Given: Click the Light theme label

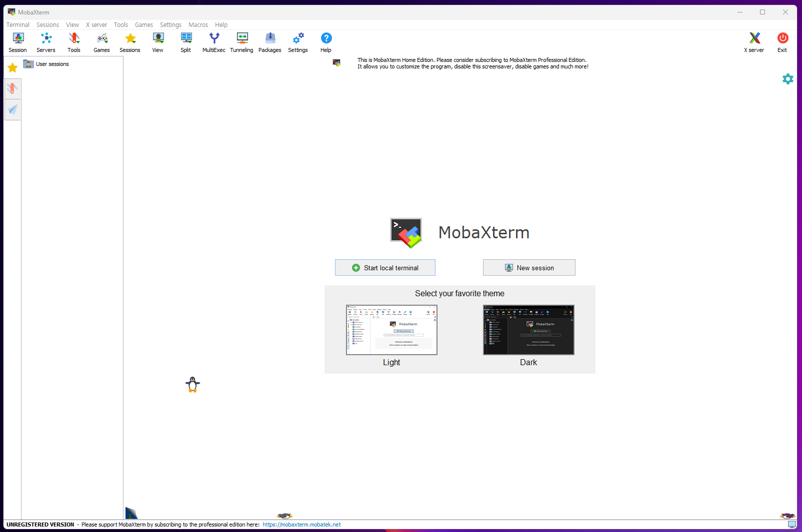Looking at the screenshot, I should (391, 363).
